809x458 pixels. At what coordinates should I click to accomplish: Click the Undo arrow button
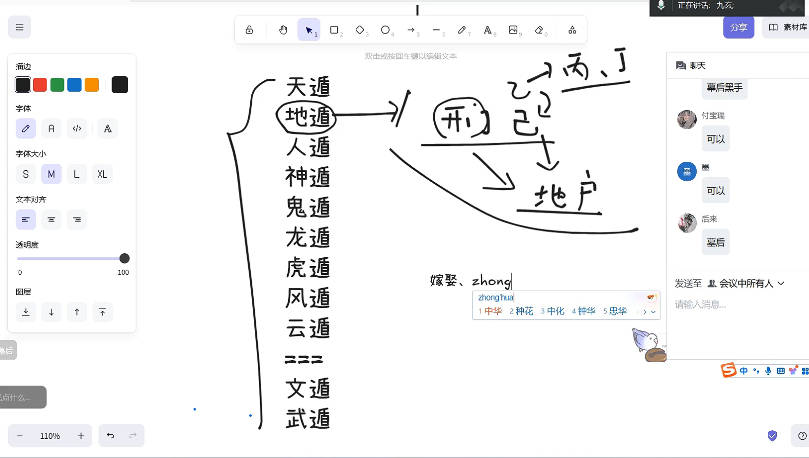click(x=110, y=436)
